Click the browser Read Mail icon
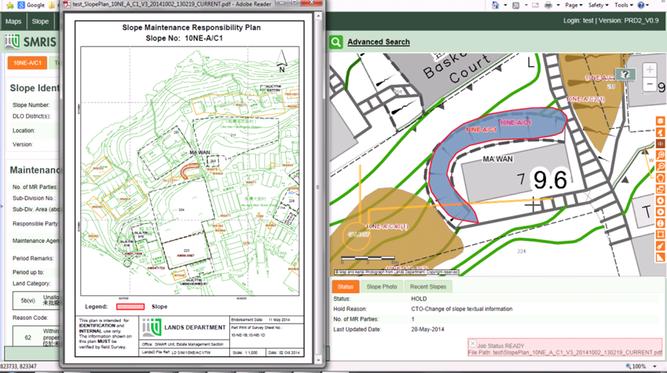The image size is (667, 373). click(536, 5)
